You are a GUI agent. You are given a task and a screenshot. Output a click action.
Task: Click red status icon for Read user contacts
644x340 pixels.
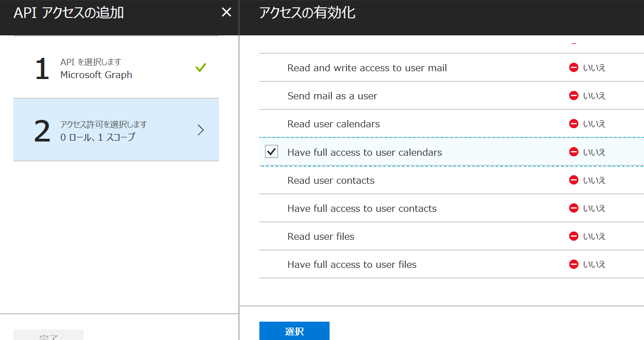(x=573, y=180)
